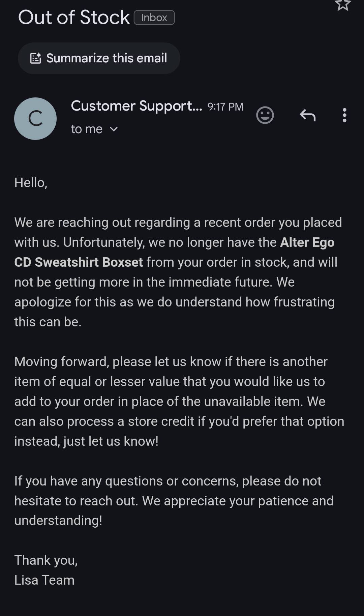Tap the Thank you closing line
This screenshot has width=364, height=616.
(46, 560)
